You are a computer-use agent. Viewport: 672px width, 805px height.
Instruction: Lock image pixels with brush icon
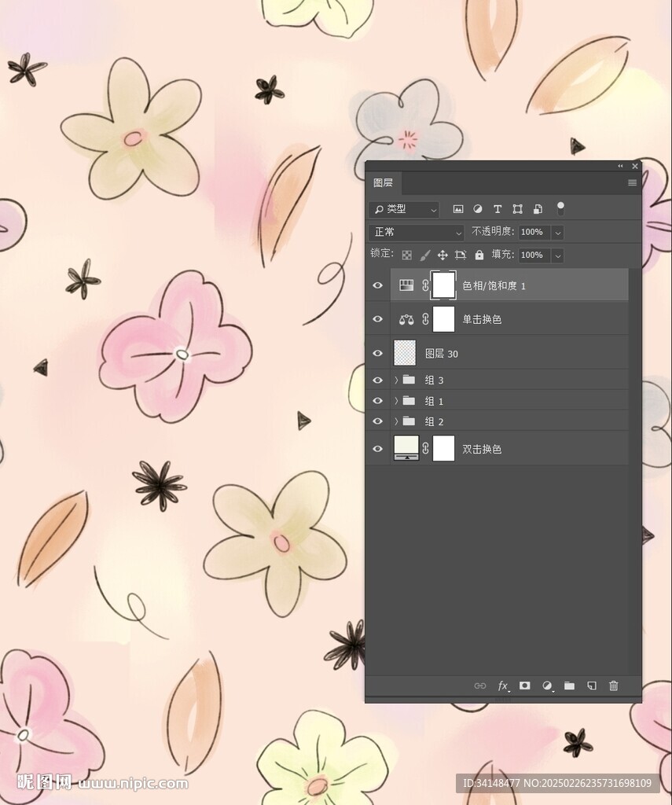pyautogui.click(x=424, y=255)
